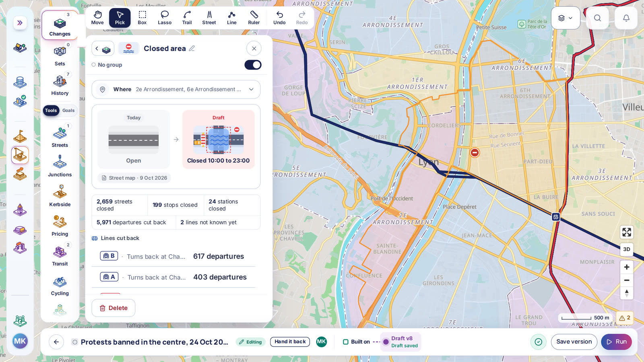Select the Move tool

point(97,18)
